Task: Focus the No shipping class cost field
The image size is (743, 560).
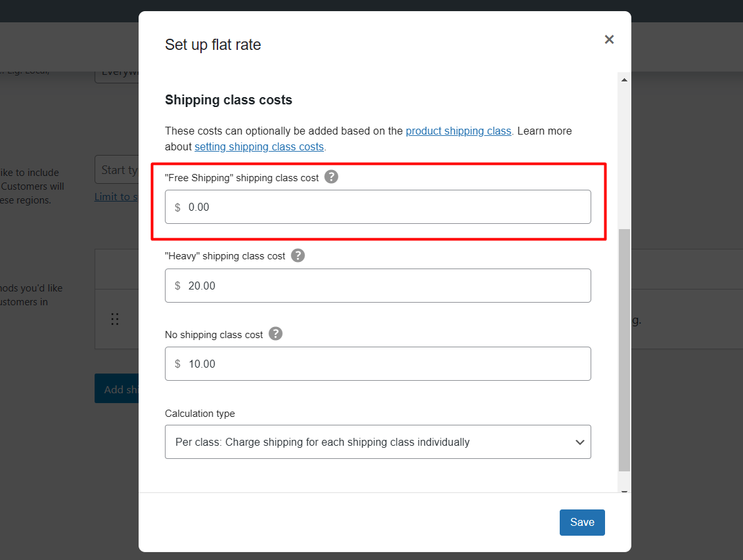Action: point(388,364)
